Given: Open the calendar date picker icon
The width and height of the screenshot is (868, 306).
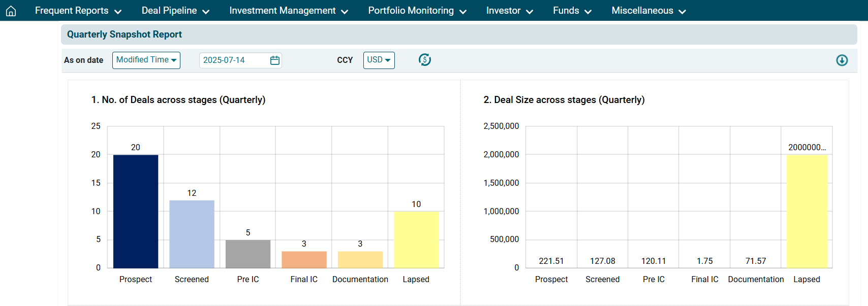Looking at the screenshot, I should coord(275,60).
